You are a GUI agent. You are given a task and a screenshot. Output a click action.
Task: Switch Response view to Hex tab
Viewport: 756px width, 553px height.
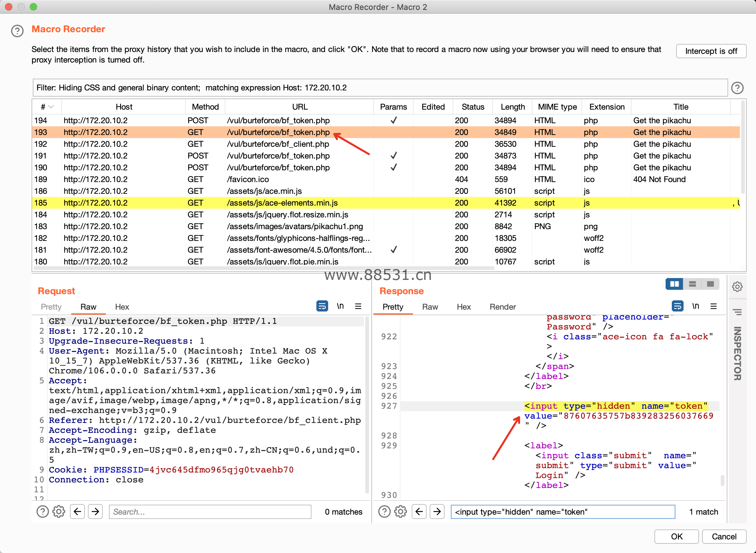pyautogui.click(x=464, y=307)
